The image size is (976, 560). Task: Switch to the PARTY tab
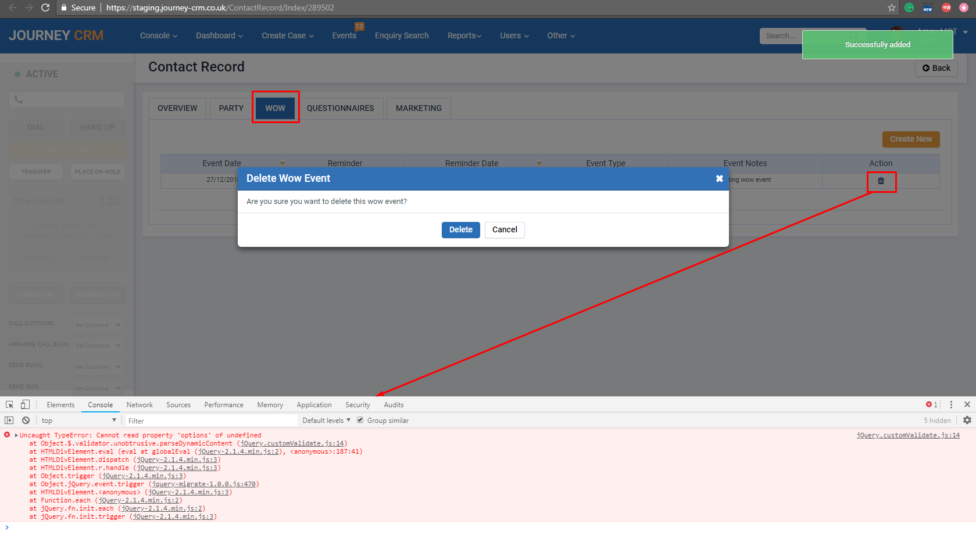click(x=231, y=108)
